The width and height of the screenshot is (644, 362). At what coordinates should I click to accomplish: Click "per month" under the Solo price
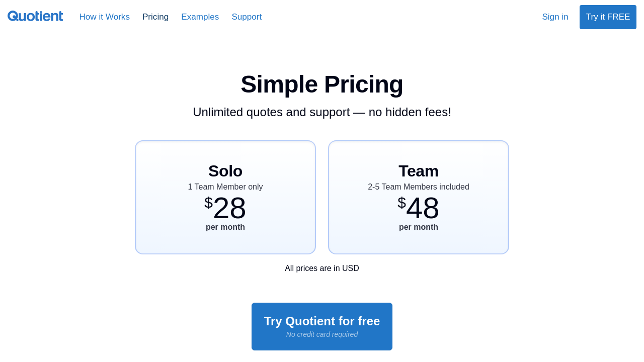225,227
